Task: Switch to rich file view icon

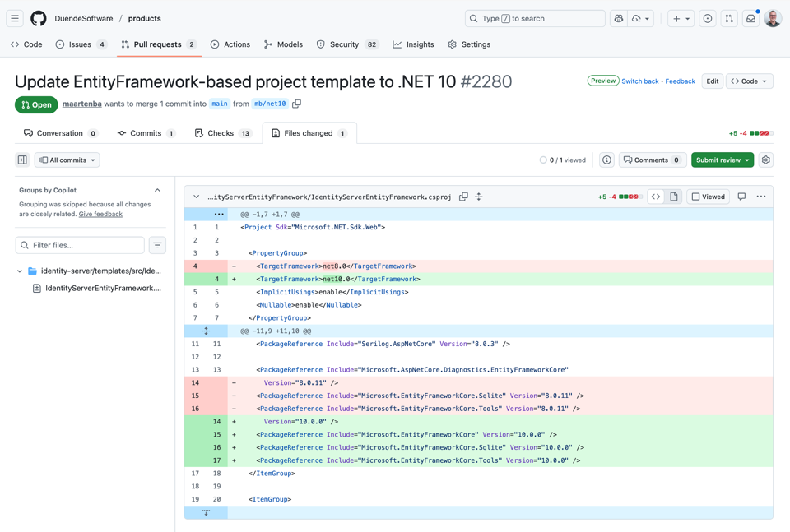Action: (x=674, y=197)
